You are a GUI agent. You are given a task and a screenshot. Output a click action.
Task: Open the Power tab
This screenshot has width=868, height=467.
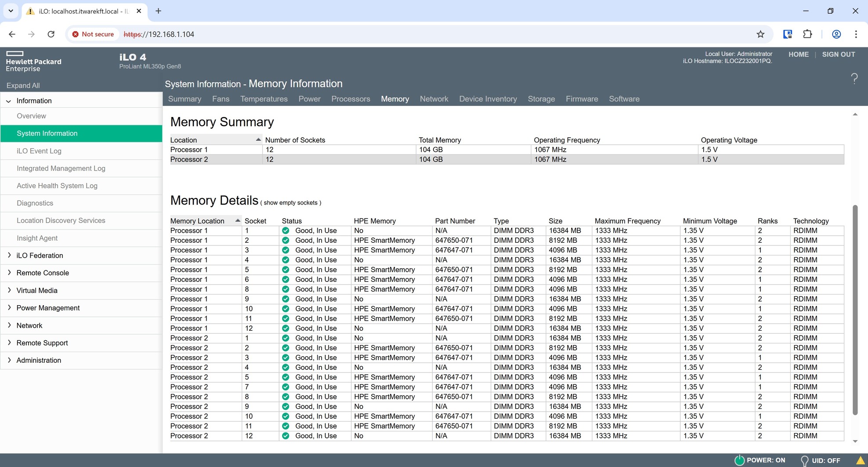(x=309, y=99)
